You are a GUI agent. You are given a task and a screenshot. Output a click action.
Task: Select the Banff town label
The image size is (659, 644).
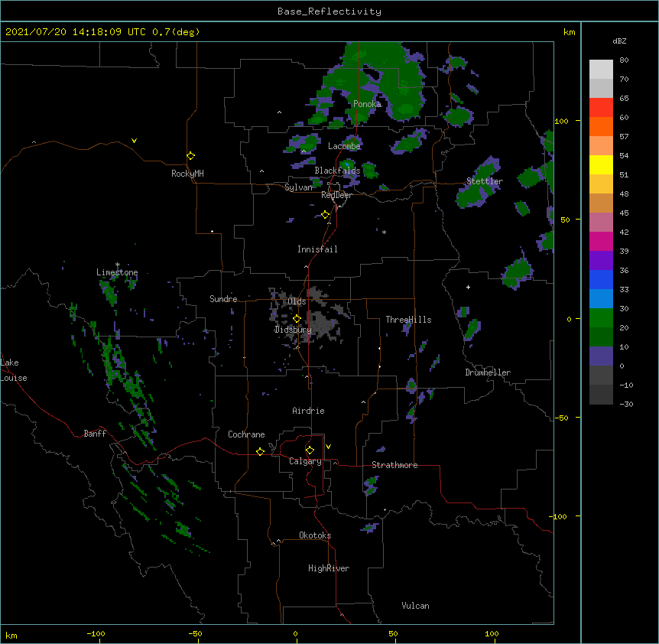tap(95, 434)
